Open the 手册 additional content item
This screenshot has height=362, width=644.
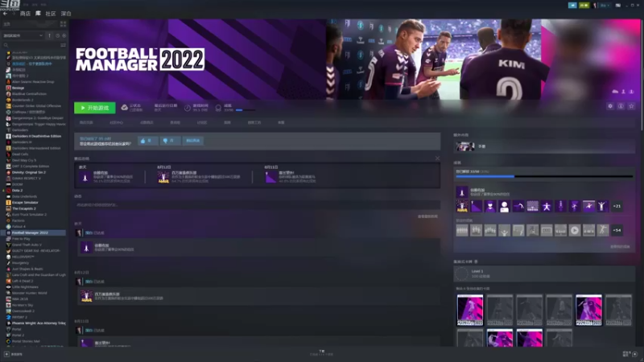[544, 146]
